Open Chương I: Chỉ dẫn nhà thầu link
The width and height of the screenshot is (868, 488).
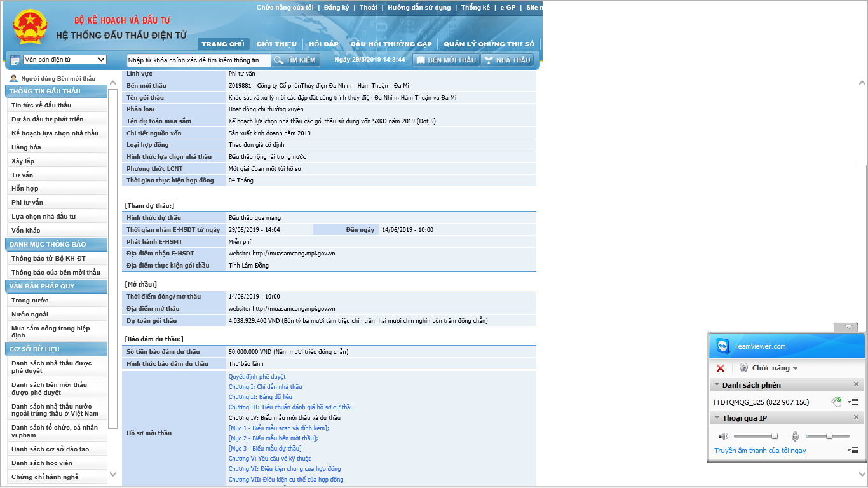click(266, 386)
